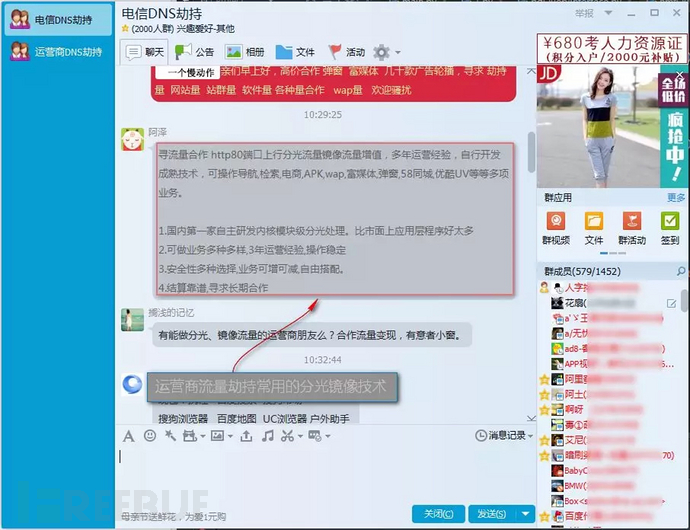Click the chat scroll-down arrow
This screenshot has height=530, width=690.
531,418
